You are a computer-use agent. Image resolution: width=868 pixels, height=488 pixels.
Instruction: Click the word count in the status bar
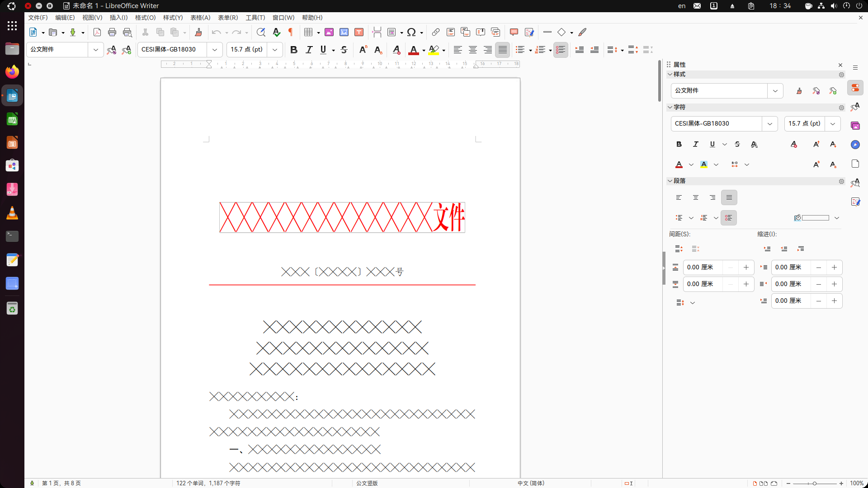click(x=208, y=483)
